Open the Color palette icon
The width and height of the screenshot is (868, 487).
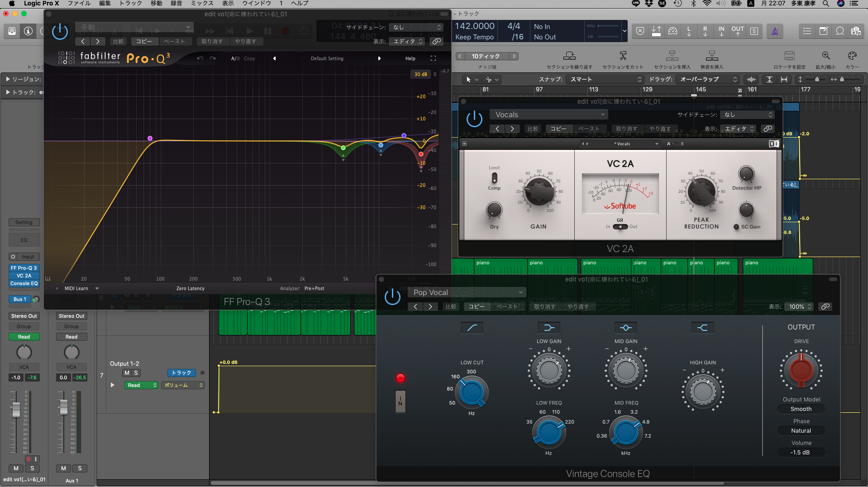click(x=852, y=56)
